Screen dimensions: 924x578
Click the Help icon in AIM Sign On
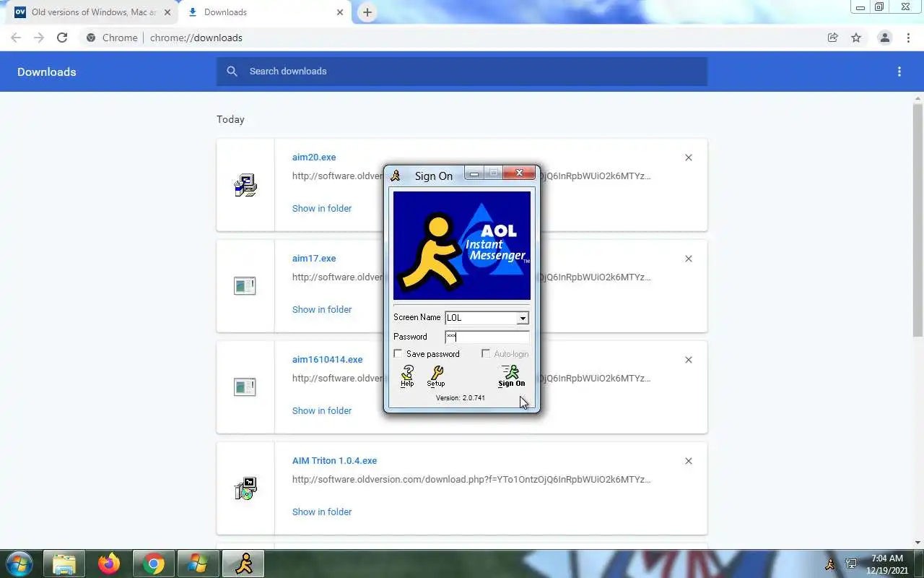407,376
